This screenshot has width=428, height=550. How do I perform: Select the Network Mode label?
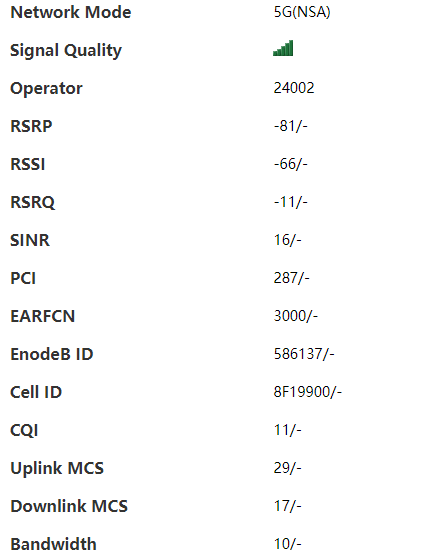pos(71,12)
